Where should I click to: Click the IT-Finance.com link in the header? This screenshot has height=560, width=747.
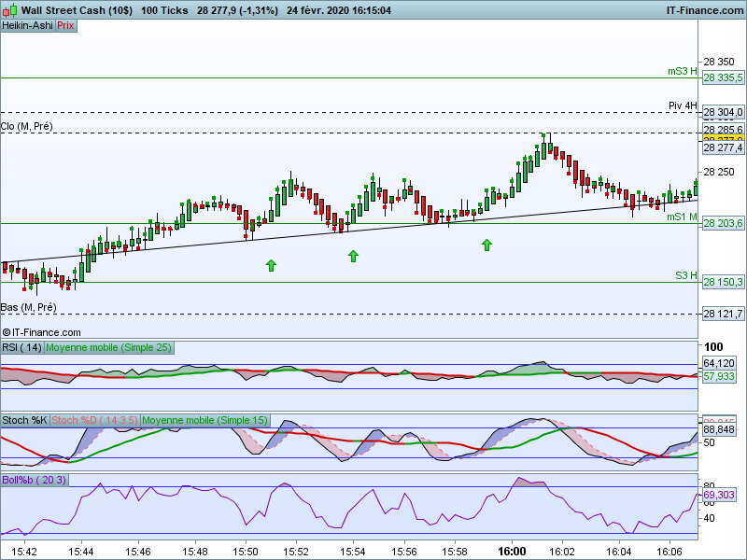click(x=705, y=10)
